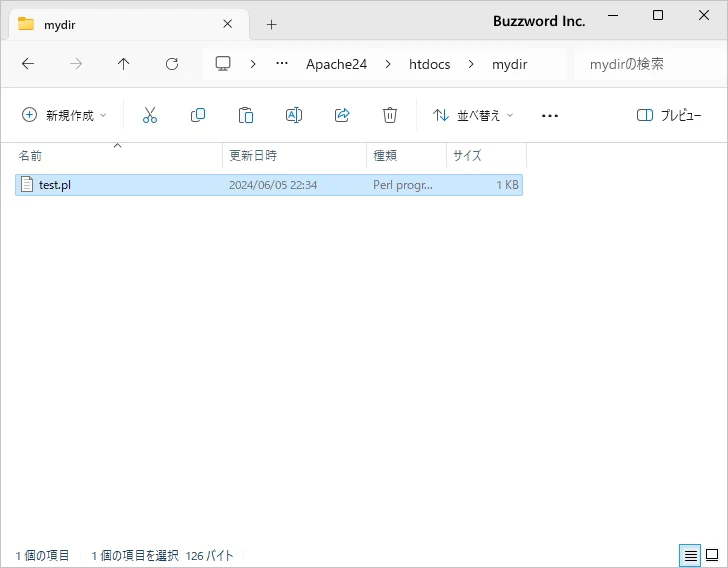The width and height of the screenshot is (728, 568).
Task: Click the Cut scissors icon
Action: [150, 115]
